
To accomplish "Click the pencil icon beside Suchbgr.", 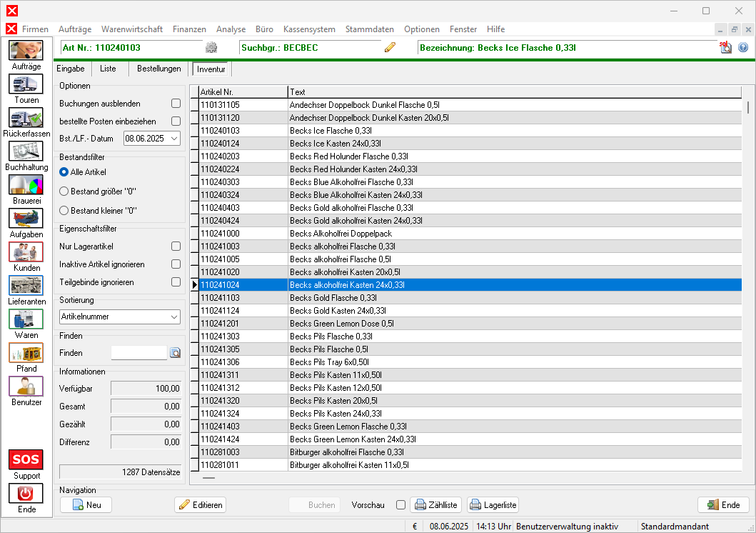I will [390, 48].
